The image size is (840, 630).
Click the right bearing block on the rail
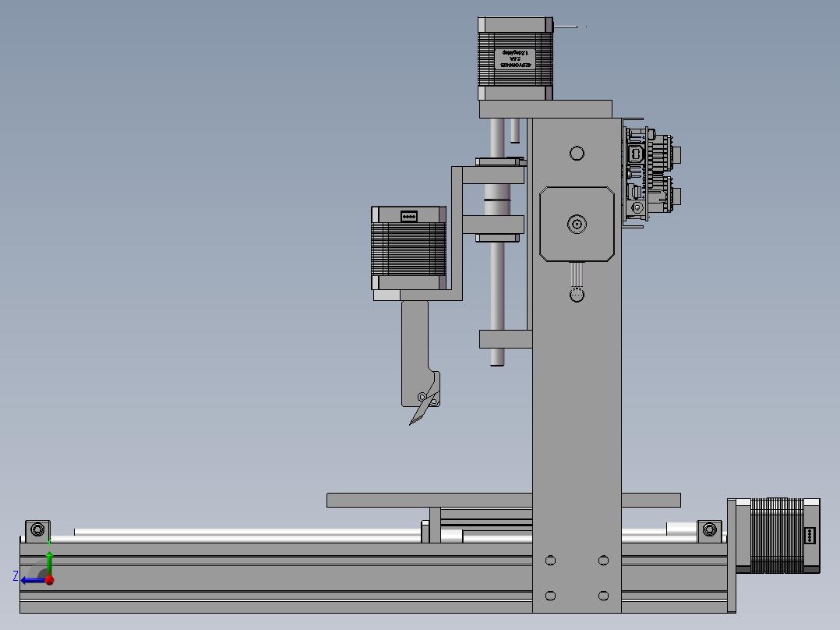[x=711, y=529]
